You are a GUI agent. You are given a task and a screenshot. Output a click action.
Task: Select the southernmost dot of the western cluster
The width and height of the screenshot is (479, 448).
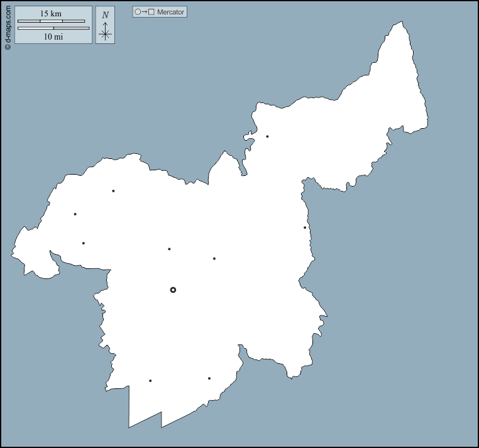click(83, 243)
